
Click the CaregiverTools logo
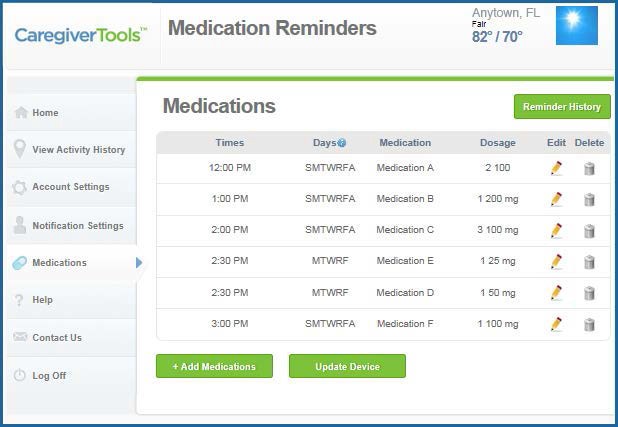pyautogui.click(x=81, y=35)
